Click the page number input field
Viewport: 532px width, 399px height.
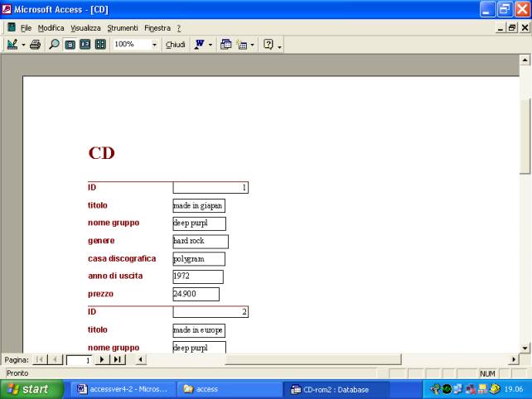(x=79, y=360)
